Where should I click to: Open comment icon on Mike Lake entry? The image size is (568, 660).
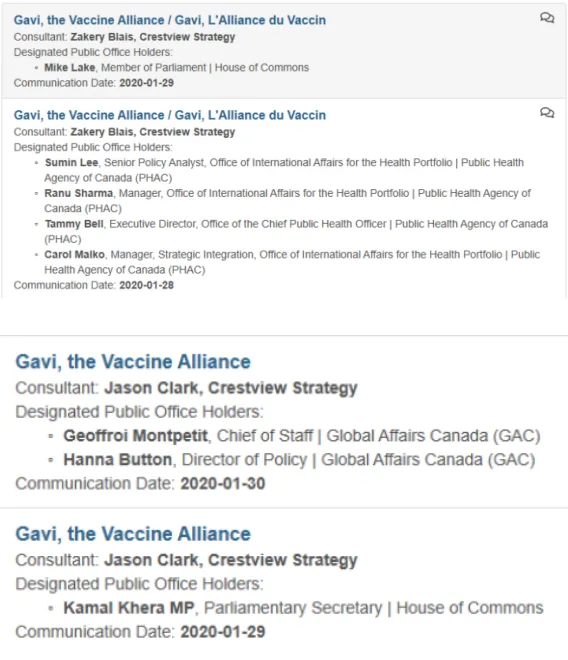tap(547, 18)
